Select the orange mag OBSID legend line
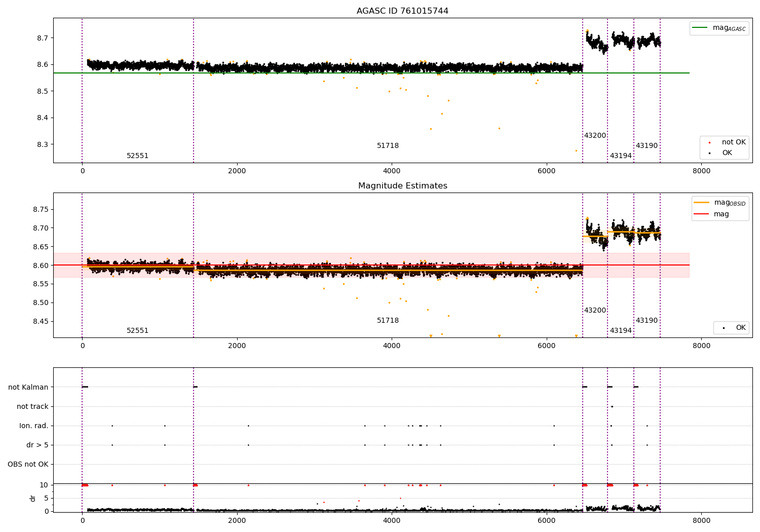760x532 pixels. point(702,203)
